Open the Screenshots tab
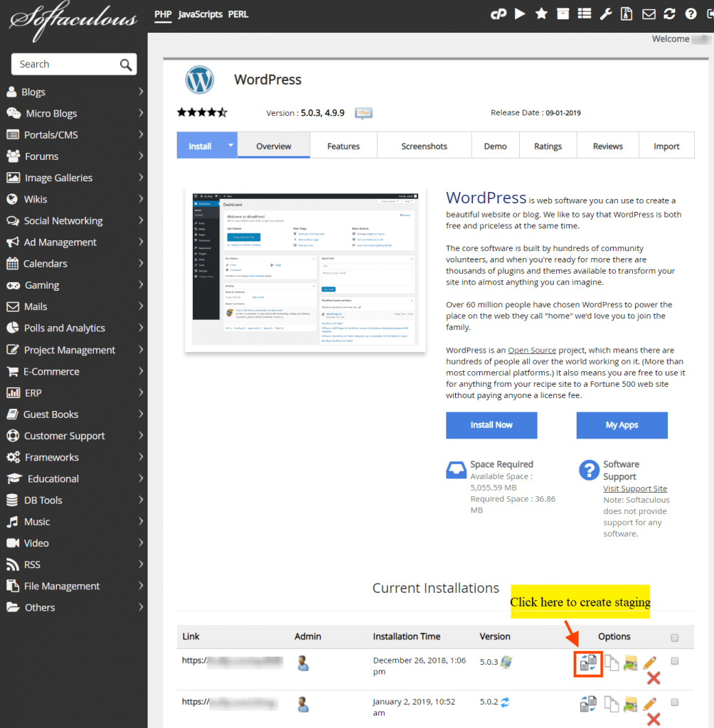714x728 pixels. pyautogui.click(x=424, y=145)
